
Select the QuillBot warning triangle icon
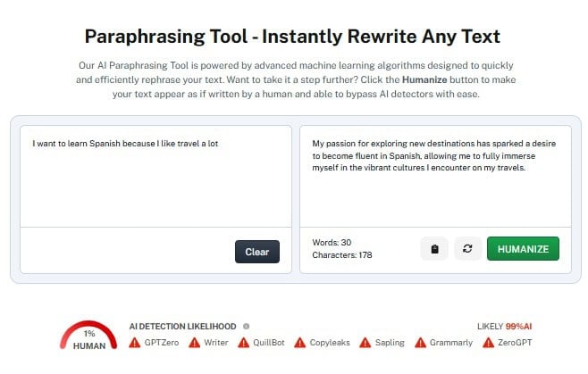point(246,343)
